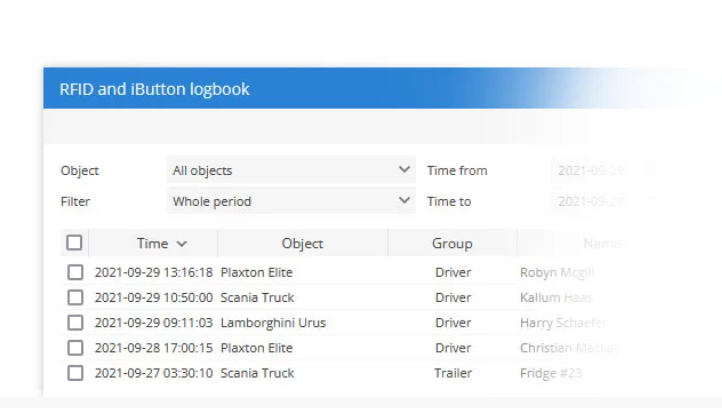Check the row for 2021-09-29 13:16:18
This screenshot has height=408, width=722.
click(75, 272)
